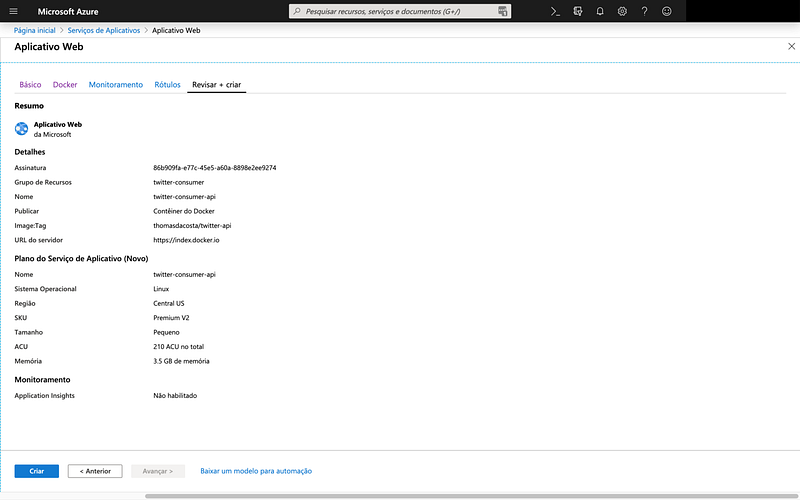Select the 3.5 GB de memória value
800x500 pixels.
(181, 361)
